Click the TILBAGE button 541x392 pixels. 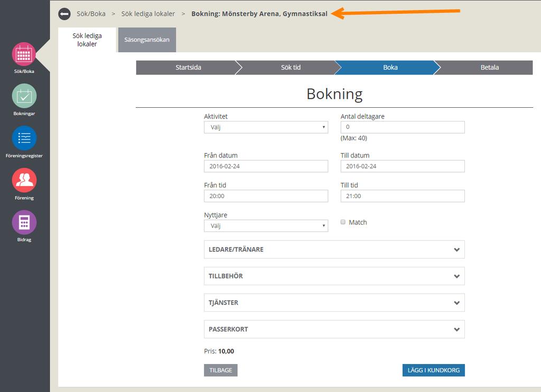[221, 370]
